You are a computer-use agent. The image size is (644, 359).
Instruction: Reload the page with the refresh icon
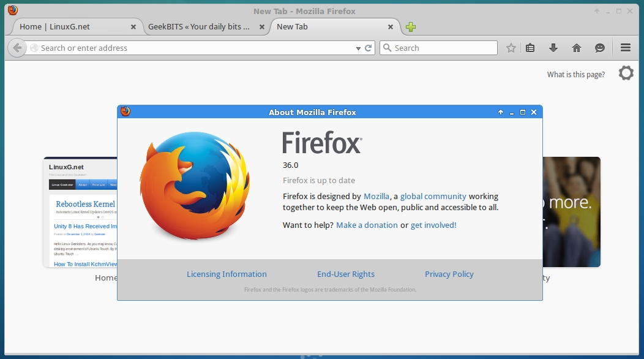pos(369,48)
